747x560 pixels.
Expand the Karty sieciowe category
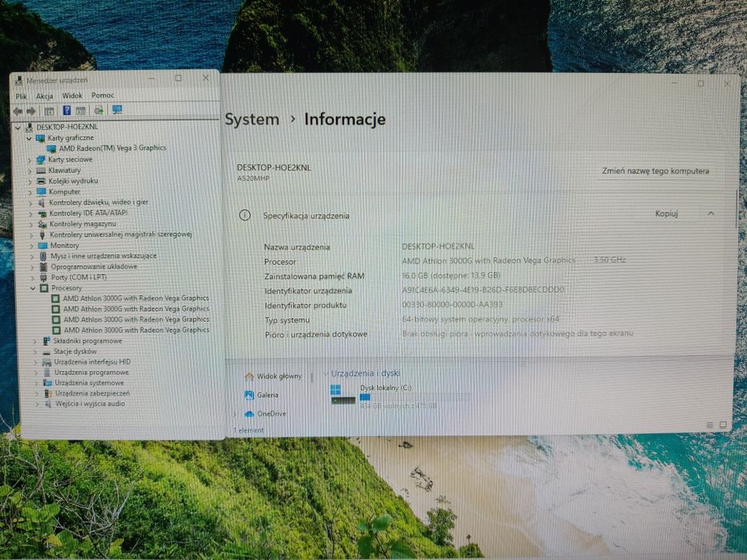[30, 160]
